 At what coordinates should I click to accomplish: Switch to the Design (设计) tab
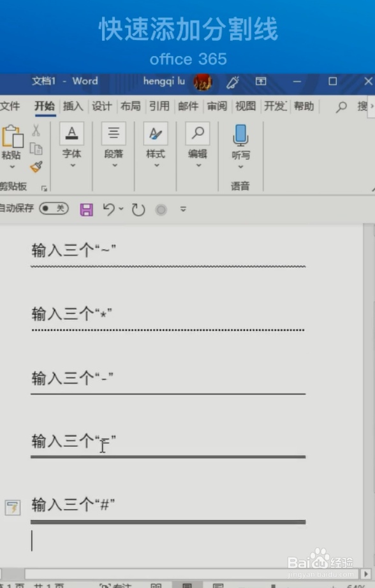(x=101, y=106)
